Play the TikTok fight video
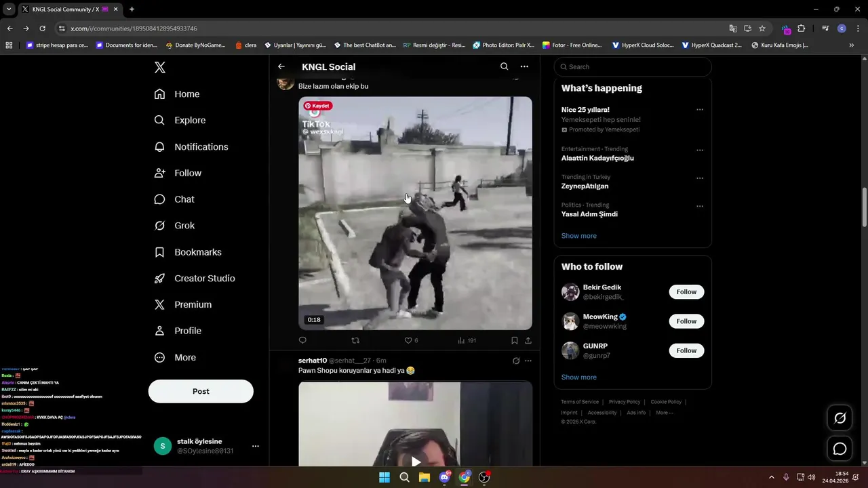This screenshot has height=488, width=868. [x=415, y=213]
